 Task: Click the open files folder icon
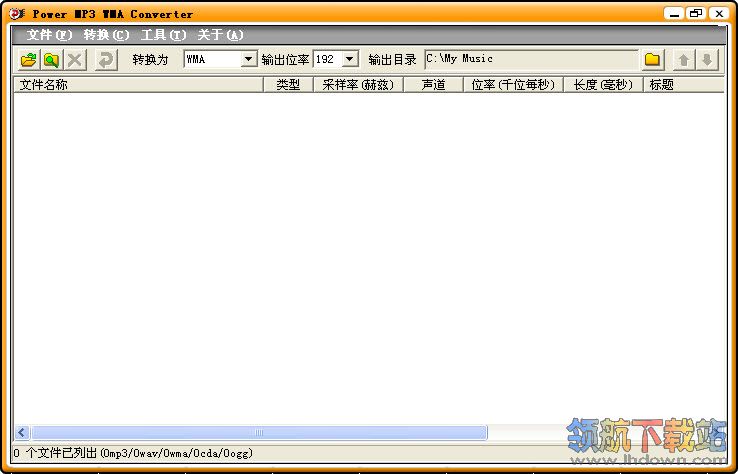(x=29, y=60)
